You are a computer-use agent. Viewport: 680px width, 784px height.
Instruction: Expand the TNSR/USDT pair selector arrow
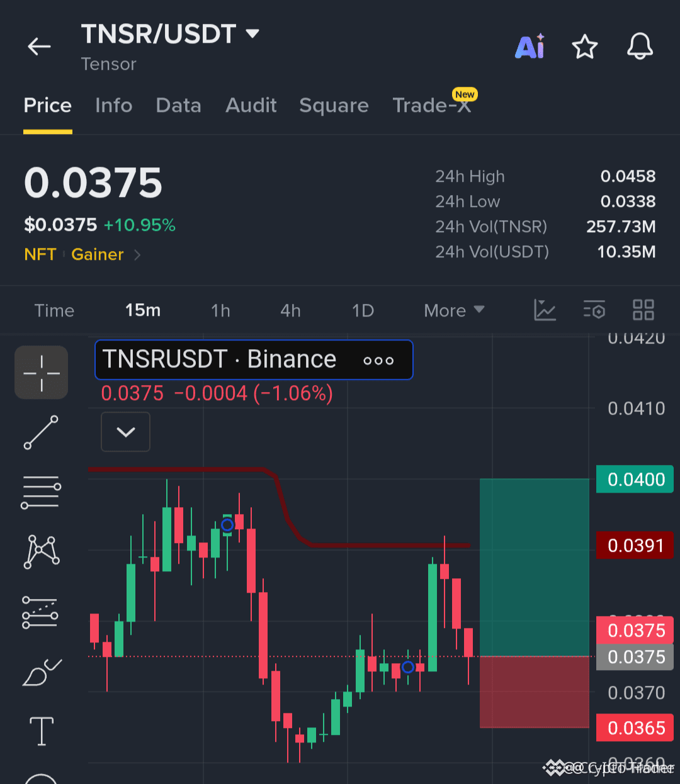click(x=252, y=33)
